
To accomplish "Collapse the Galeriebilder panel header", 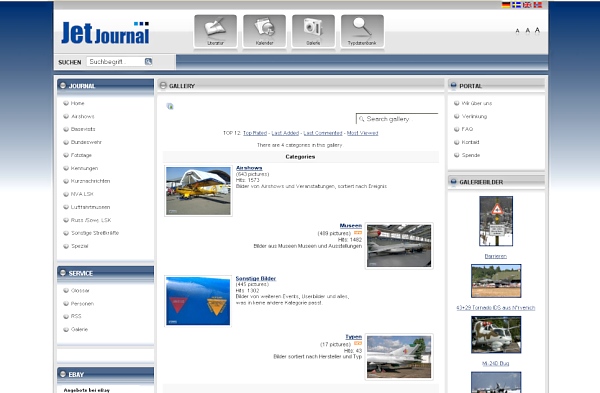I will coord(453,182).
